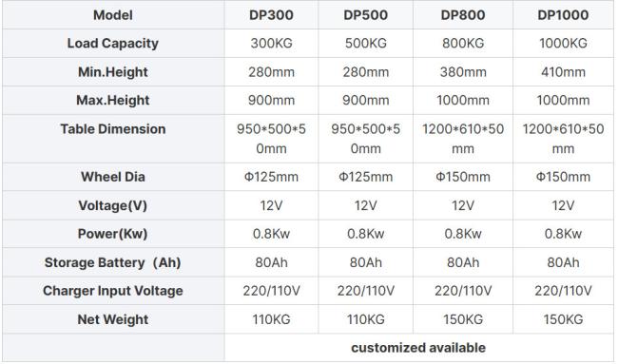The height and width of the screenshot is (364, 618).
Task: Click the Wheel Dia row label
Action: (x=113, y=177)
